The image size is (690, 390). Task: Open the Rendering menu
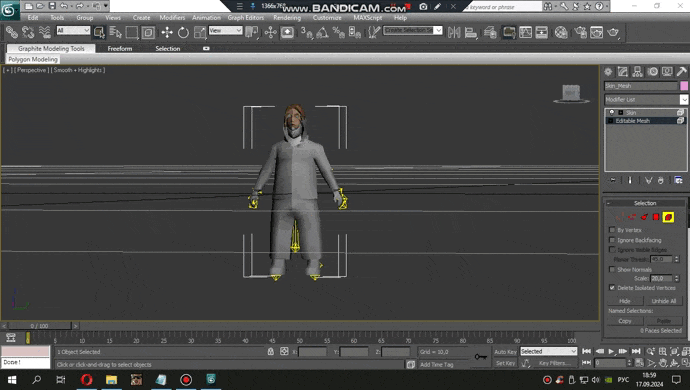[x=287, y=18]
